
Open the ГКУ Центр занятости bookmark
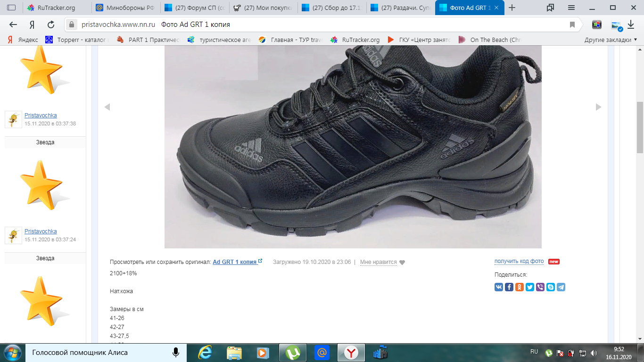point(420,40)
